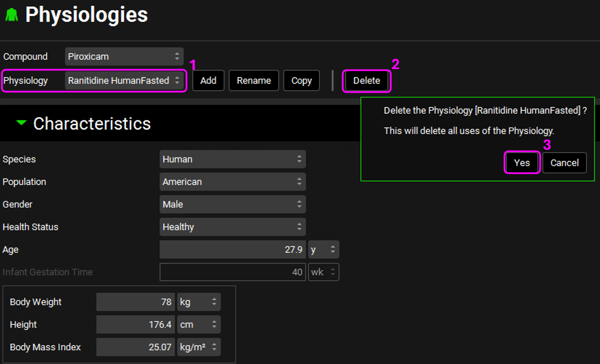Open the Compound dropdown showing Piroxicam

coord(124,57)
